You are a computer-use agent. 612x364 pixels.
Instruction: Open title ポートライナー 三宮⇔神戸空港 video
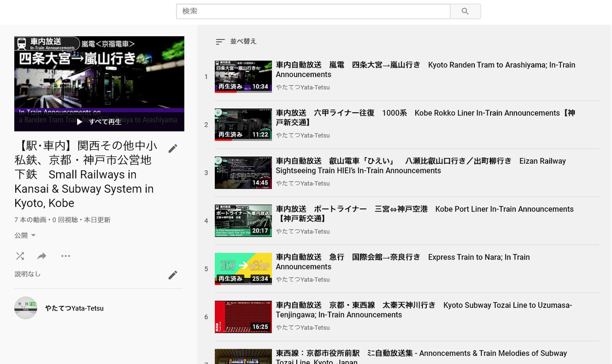(x=425, y=214)
